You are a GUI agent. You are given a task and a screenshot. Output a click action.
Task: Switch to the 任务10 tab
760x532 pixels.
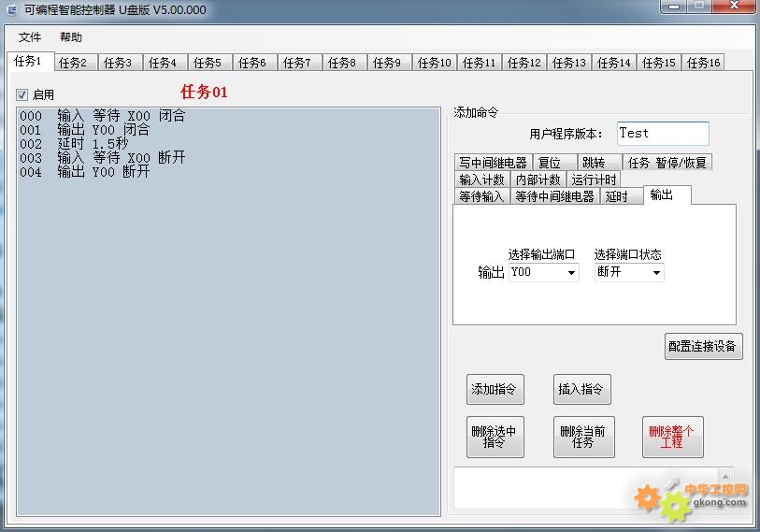[x=435, y=63]
